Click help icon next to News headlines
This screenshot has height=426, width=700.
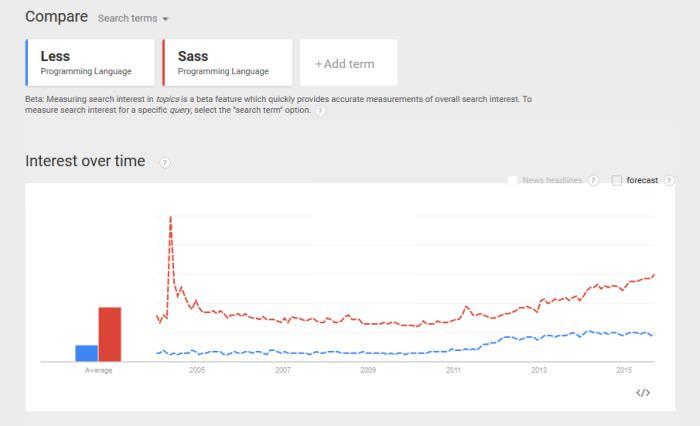tap(593, 180)
